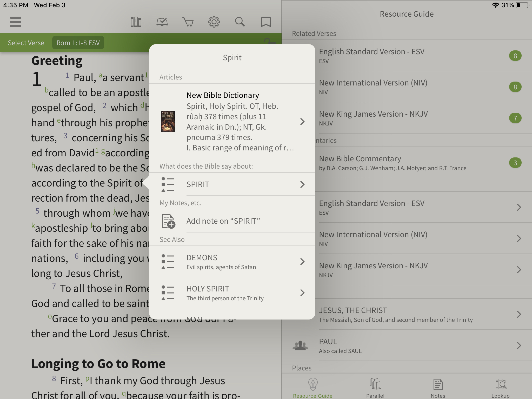Tap the New Bible Dictionary cover thumbnail

tap(168, 122)
